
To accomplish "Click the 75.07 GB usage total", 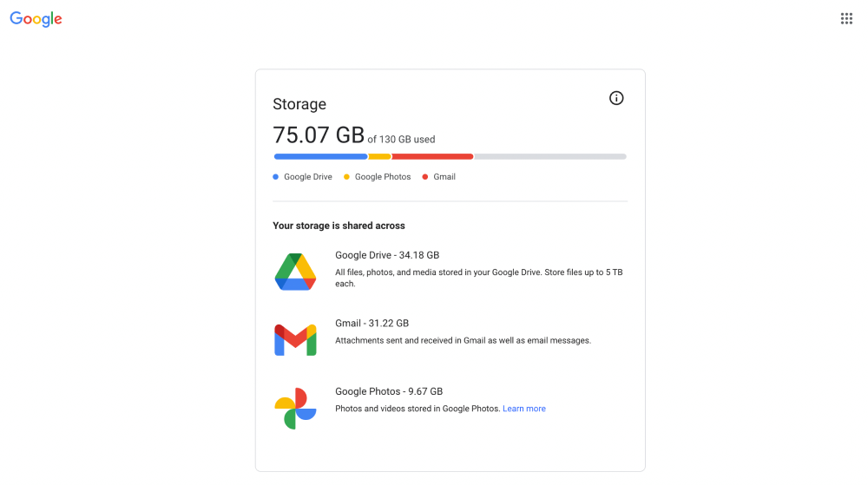I will pyautogui.click(x=319, y=135).
